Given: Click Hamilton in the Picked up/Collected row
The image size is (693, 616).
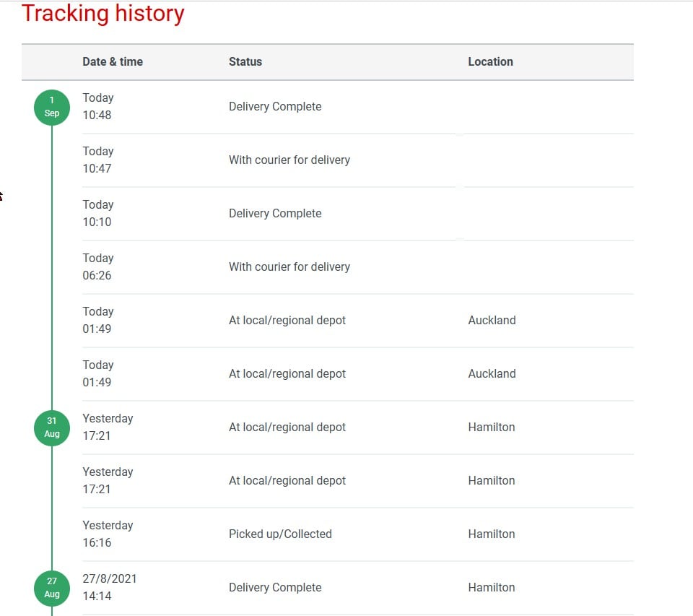Looking at the screenshot, I should [492, 534].
